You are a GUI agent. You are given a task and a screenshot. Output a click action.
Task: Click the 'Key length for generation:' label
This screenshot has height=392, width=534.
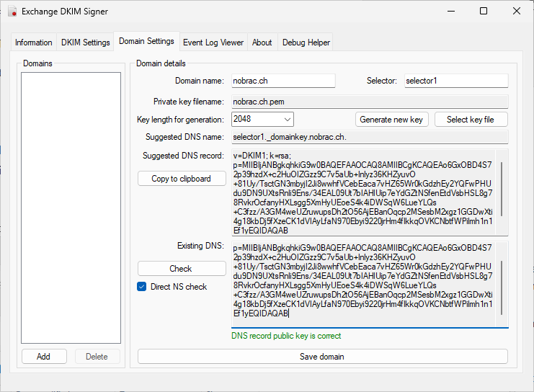180,120
